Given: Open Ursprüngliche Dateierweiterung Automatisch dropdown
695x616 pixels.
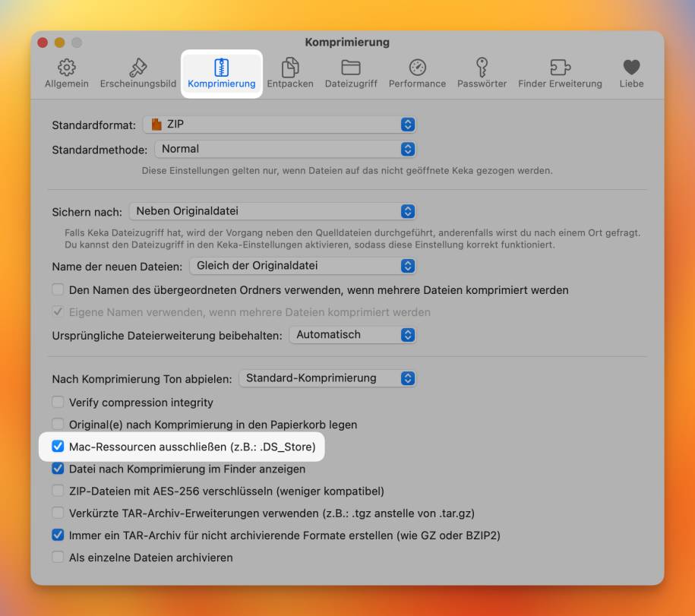Looking at the screenshot, I should click(x=352, y=335).
